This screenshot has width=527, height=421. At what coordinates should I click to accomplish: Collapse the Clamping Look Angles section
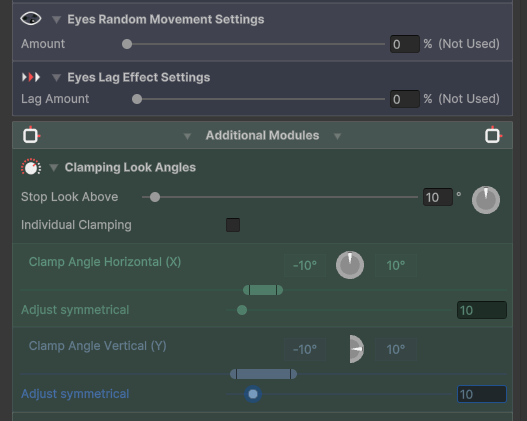[54, 168]
